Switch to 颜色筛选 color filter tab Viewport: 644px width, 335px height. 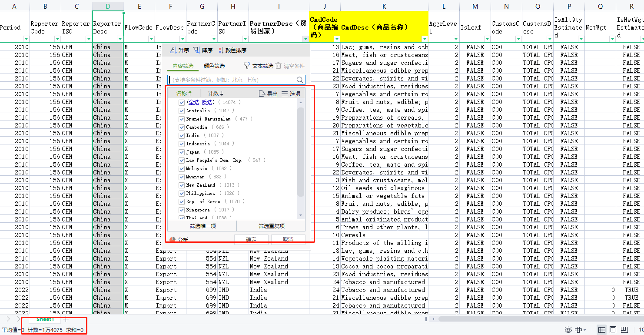coord(214,66)
